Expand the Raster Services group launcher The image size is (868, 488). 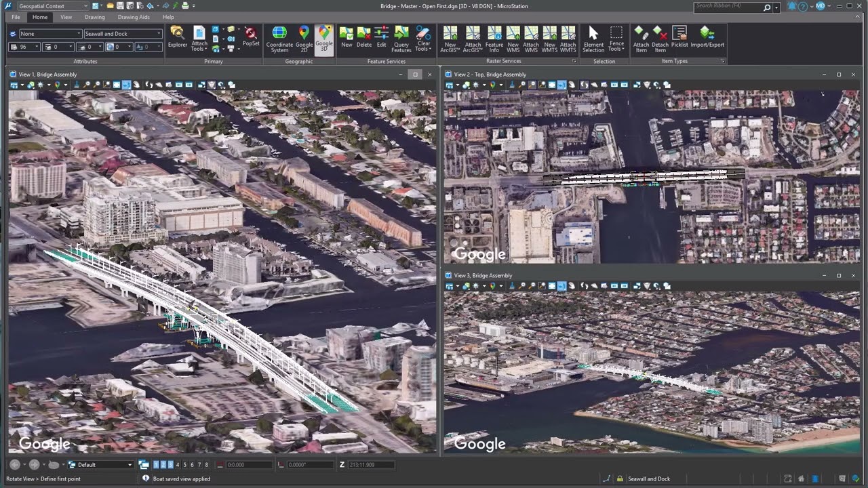574,61
